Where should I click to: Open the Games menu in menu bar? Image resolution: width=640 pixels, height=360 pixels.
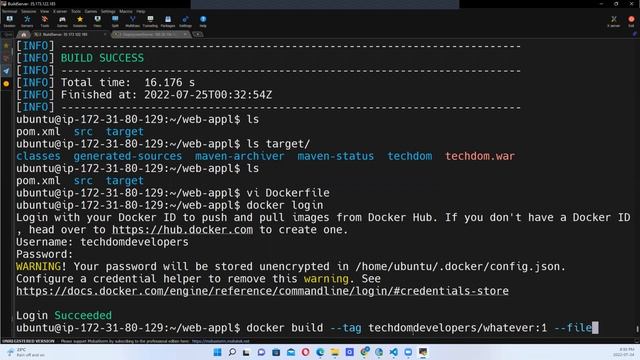click(x=91, y=11)
